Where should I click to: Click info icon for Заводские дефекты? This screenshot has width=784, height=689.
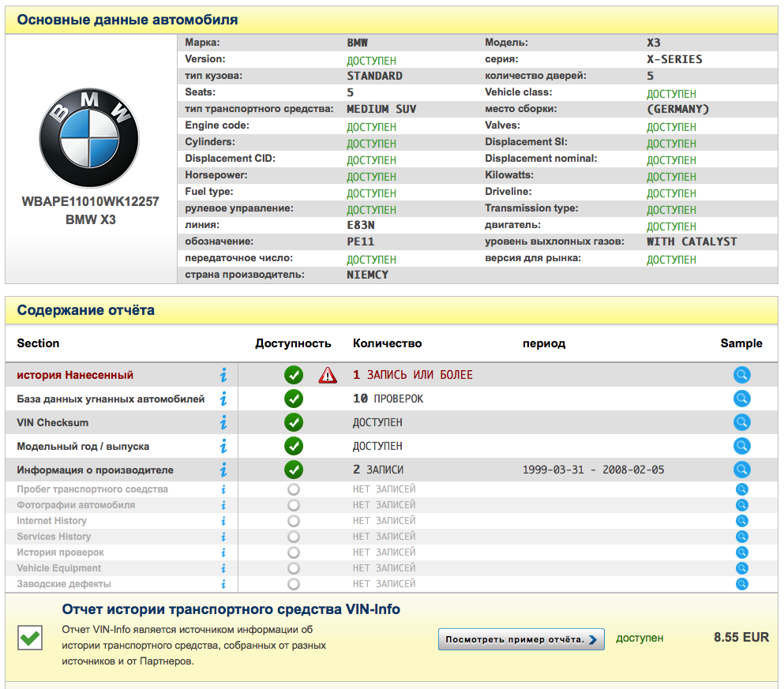click(223, 584)
